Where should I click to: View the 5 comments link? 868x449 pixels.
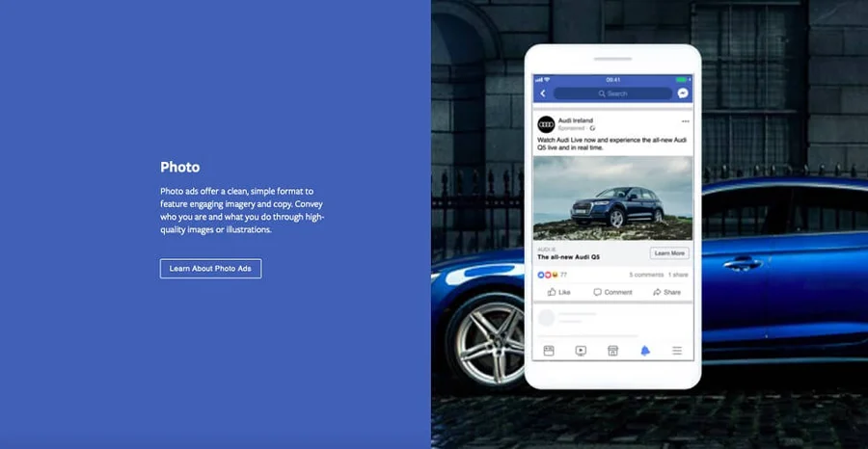pyautogui.click(x=645, y=275)
